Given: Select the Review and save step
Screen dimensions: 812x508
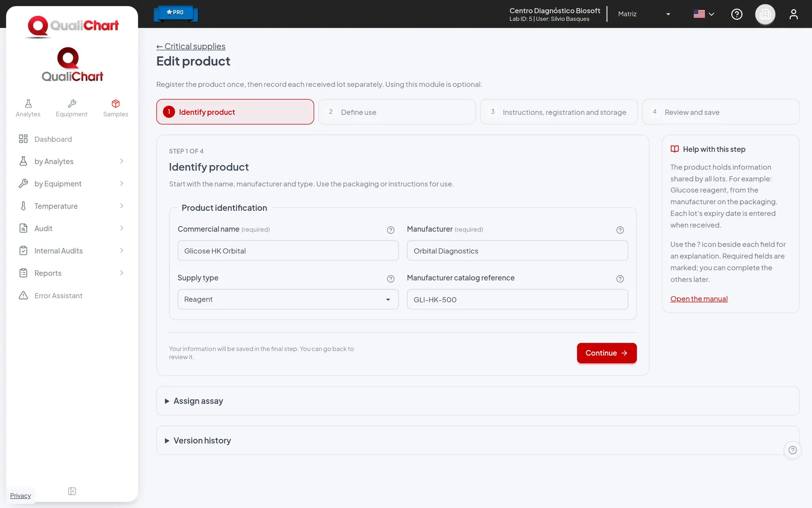Looking at the screenshot, I should (x=721, y=112).
